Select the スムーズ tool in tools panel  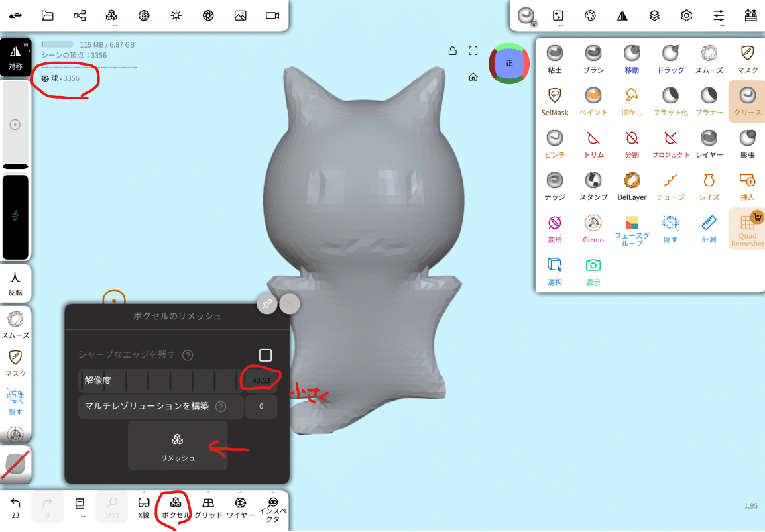tap(709, 60)
